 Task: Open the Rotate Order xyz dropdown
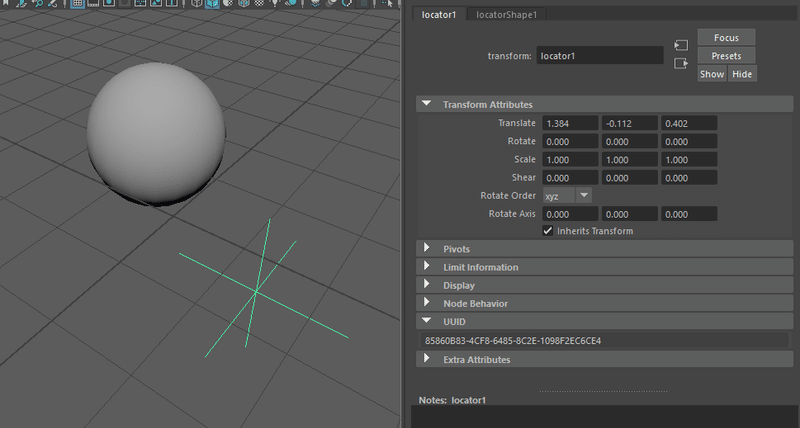click(x=567, y=196)
